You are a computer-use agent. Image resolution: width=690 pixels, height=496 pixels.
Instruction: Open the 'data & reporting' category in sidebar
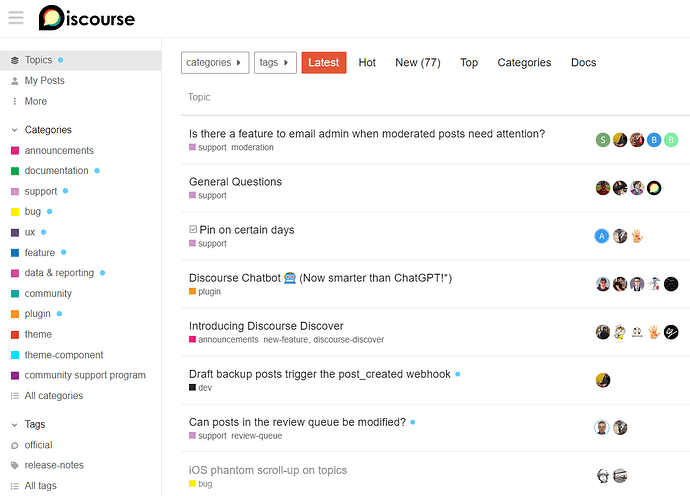point(59,273)
